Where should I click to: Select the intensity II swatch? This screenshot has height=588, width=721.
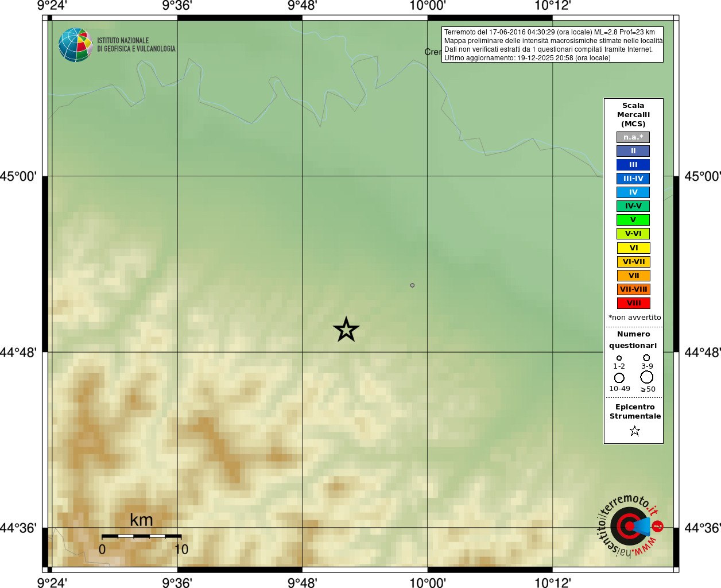(x=633, y=151)
